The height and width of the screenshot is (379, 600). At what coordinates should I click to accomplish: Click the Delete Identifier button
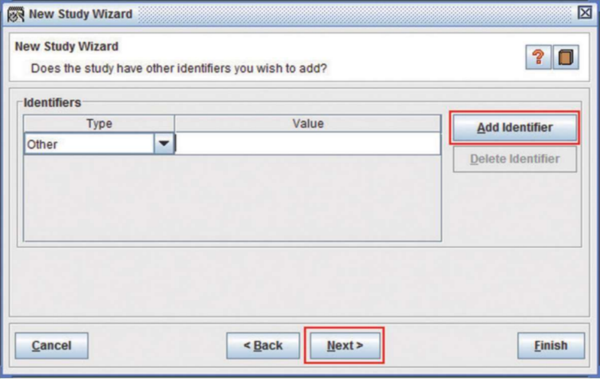coord(515,159)
